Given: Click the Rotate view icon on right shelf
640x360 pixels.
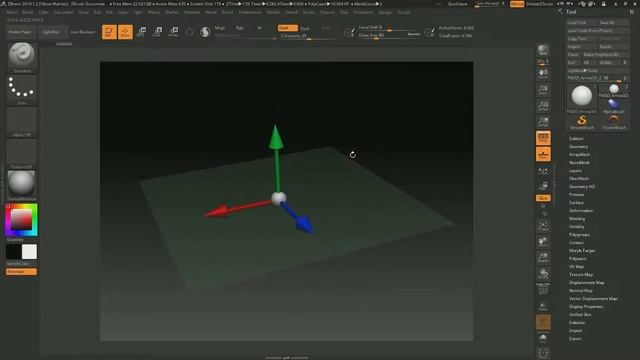Looking at the screenshot, I should tap(543, 274).
